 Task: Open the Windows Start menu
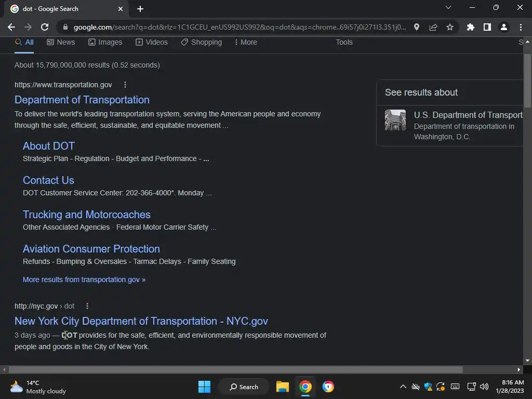[204, 387]
